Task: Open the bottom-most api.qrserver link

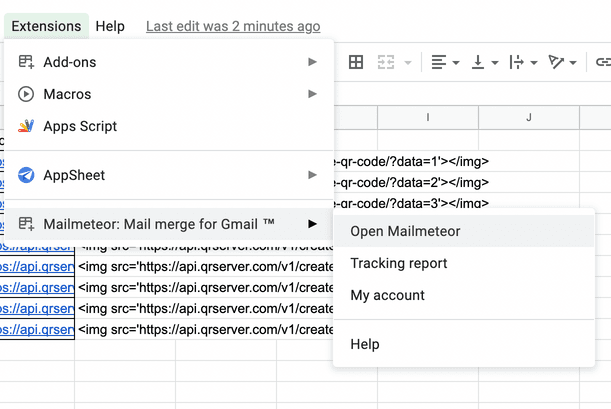Action: coord(37,330)
